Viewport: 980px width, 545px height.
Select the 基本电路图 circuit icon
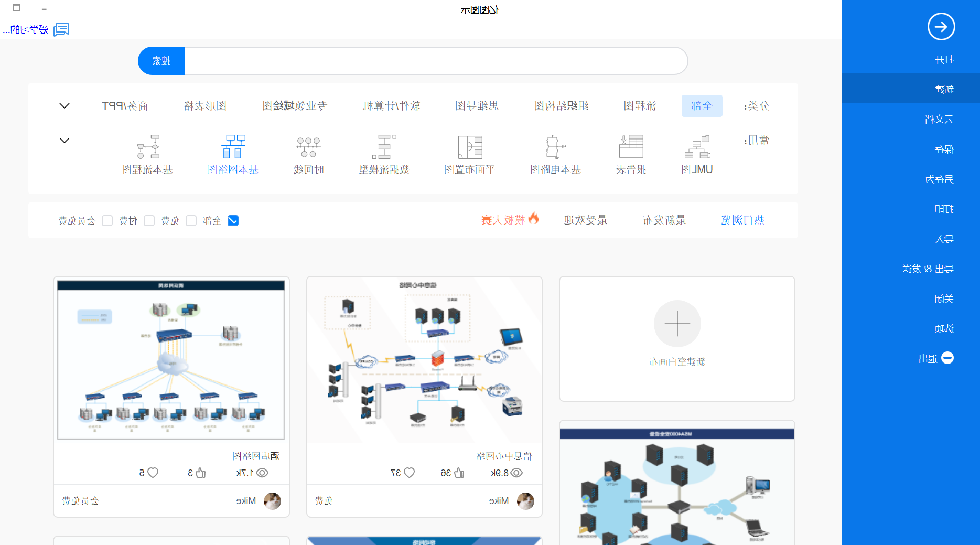[x=555, y=147]
